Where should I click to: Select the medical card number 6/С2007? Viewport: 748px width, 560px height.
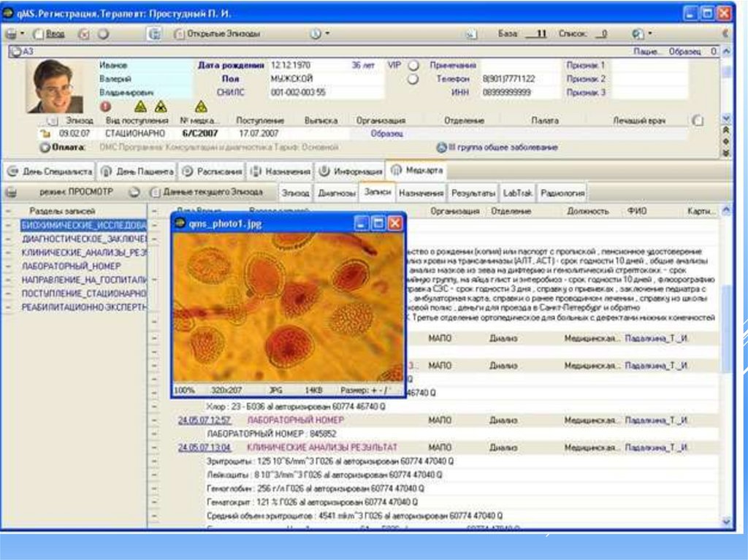pyautogui.click(x=200, y=134)
